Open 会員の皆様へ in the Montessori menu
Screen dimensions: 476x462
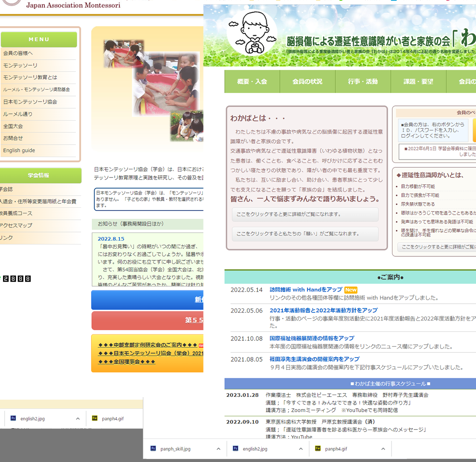click(x=38, y=53)
